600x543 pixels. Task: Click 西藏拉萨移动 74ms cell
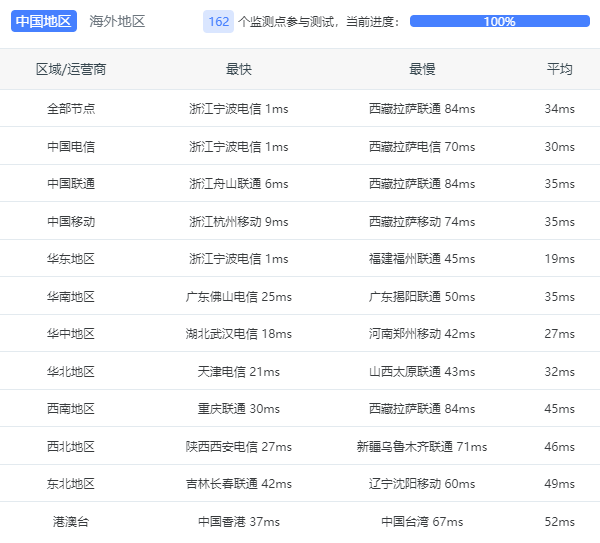tap(422, 222)
